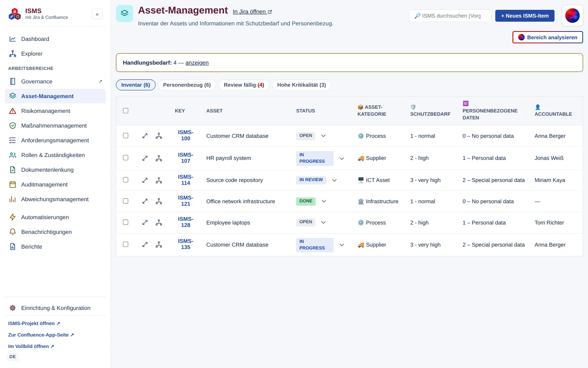Image resolution: width=588 pixels, height=368 pixels.
Task: Click the Auditmanagement calendar icon
Action: click(13, 184)
